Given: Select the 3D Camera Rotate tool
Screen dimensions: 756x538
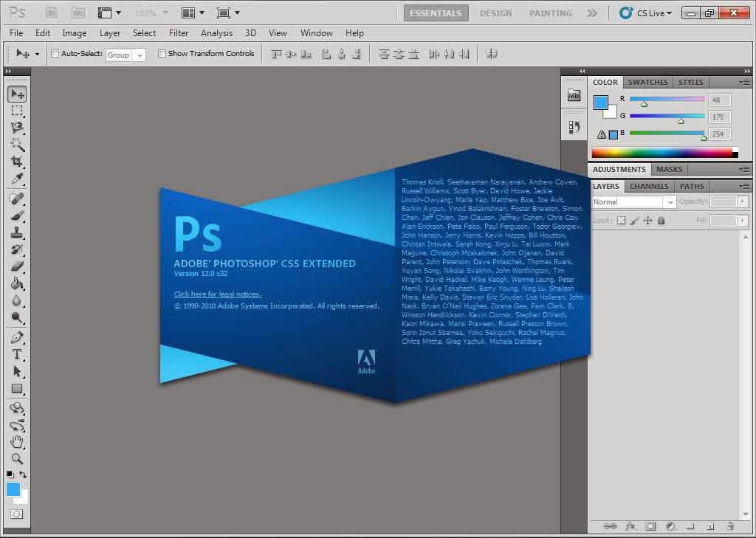Looking at the screenshot, I should pyautogui.click(x=17, y=425).
